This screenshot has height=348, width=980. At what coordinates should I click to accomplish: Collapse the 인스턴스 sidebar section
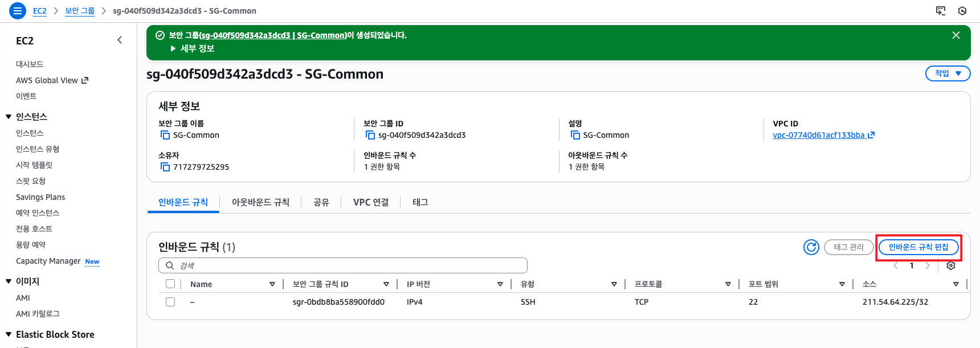click(x=9, y=117)
